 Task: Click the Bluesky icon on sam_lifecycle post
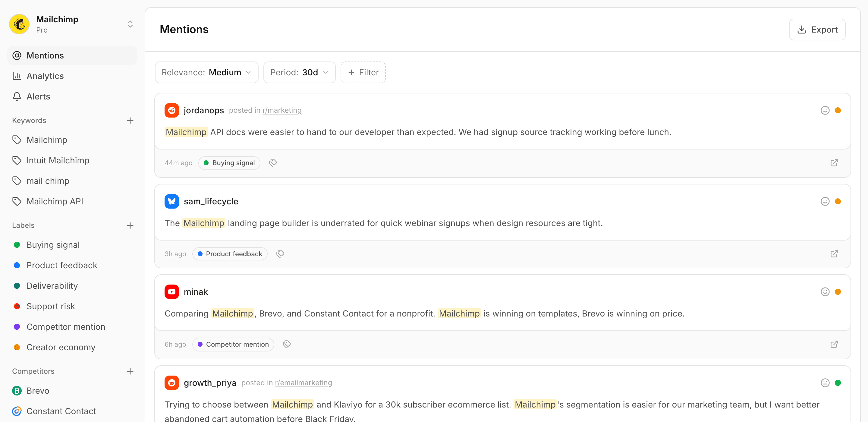[171, 202]
